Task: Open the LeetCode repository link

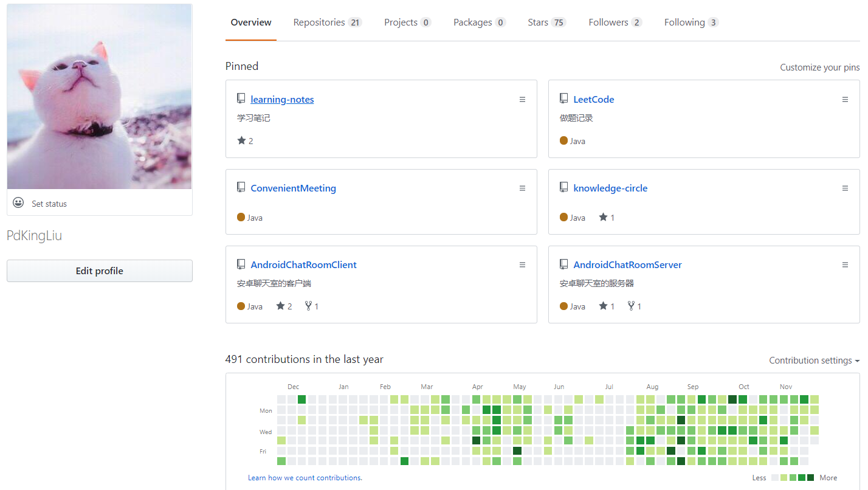Action: coord(594,99)
